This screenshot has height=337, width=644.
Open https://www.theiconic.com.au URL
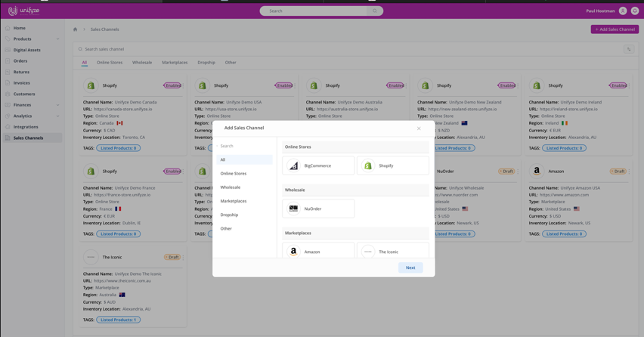(122, 281)
